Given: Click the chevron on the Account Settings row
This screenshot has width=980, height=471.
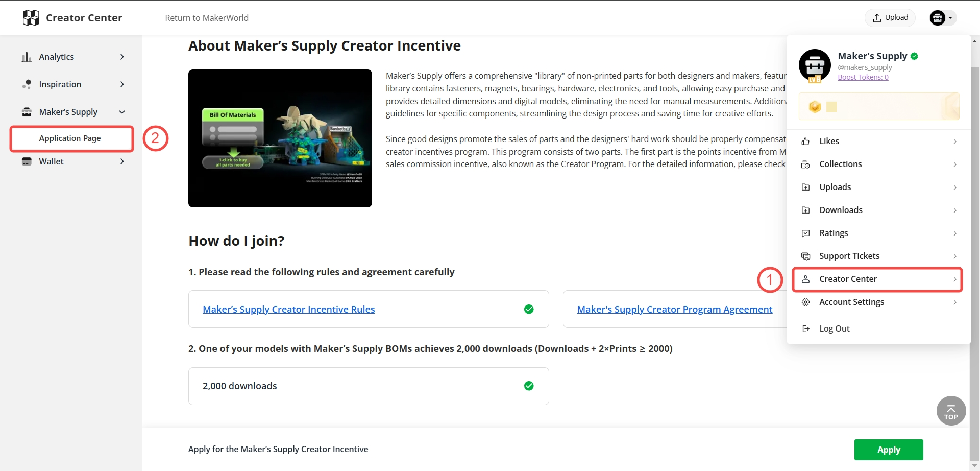Looking at the screenshot, I should click(x=954, y=302).
